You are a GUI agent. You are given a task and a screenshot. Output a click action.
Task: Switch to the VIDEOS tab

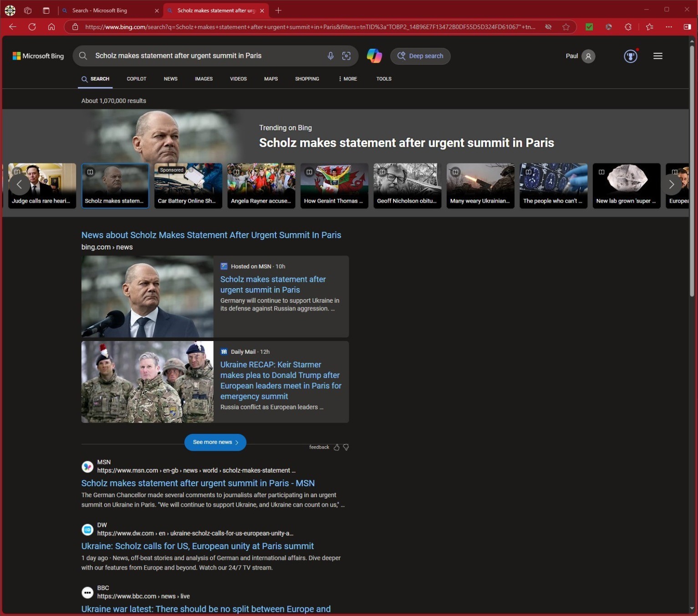pyautogui.click(x=238, y=79)
